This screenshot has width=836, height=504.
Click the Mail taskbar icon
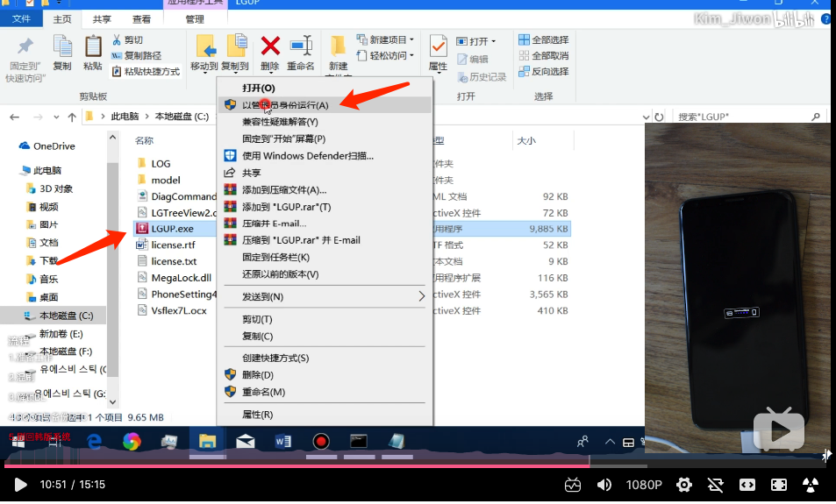[x=246, y=441]
